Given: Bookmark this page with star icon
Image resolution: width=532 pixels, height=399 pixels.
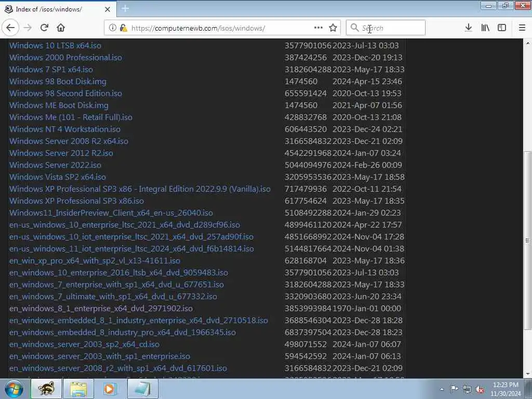Looking at the screenshot, I should [x=333, y=28].
